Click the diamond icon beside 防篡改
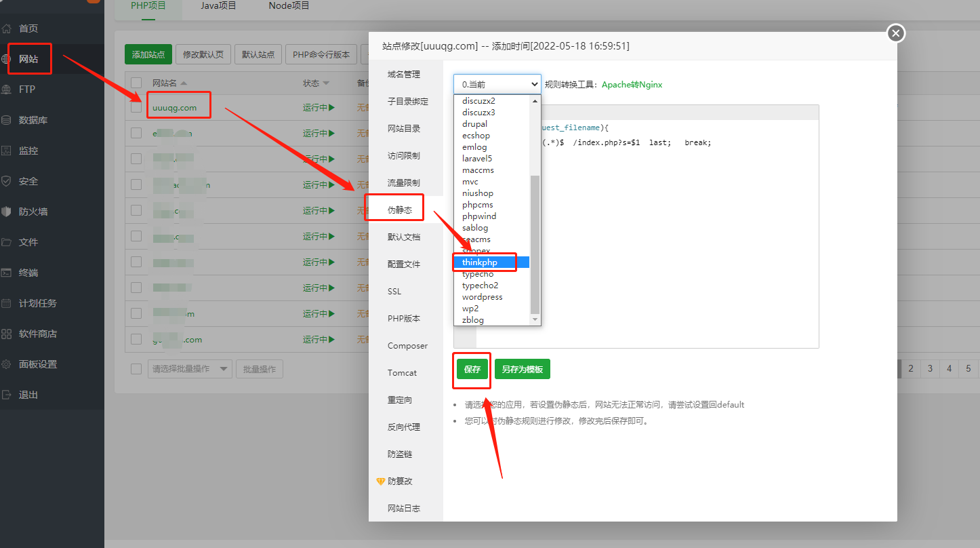Screen dimensions: 980x548 pos(380,482)
